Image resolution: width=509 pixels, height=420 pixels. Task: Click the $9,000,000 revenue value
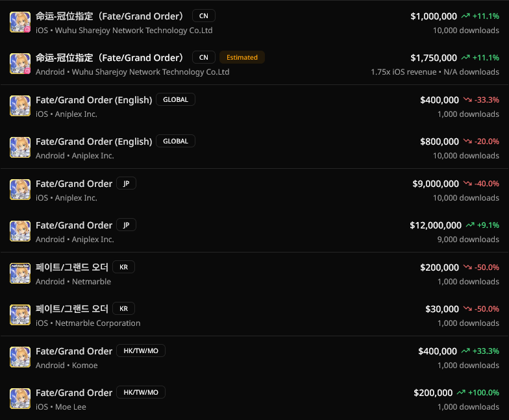tap(436, 184)
